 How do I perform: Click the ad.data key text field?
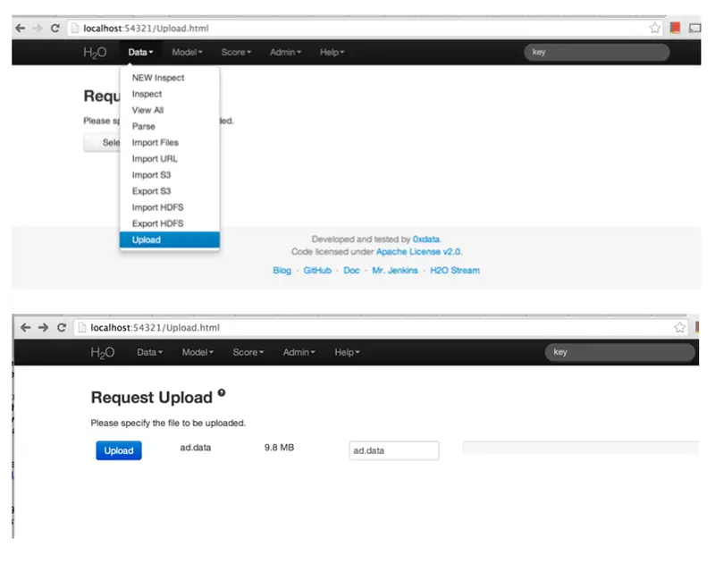[x=394, y=450]
